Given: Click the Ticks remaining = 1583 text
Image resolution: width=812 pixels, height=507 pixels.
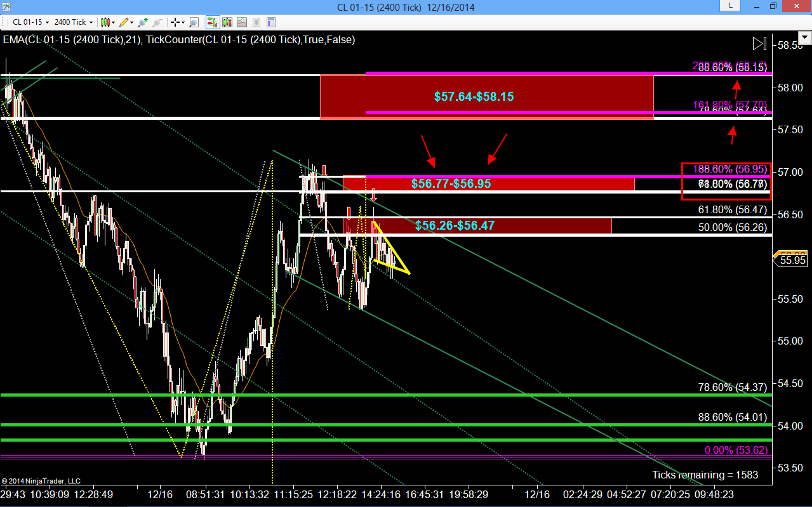Looking at the screenshot, I should (x=705, y=475).
